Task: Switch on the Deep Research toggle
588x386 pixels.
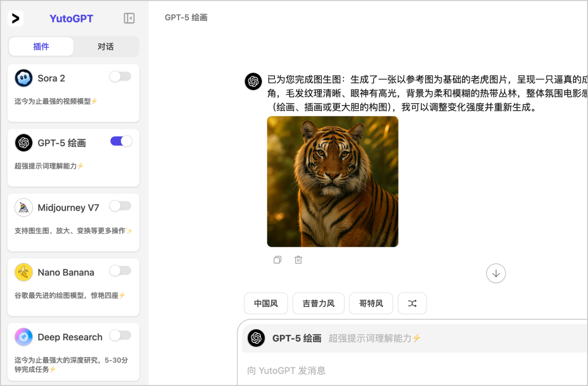Action: point(120,335)
